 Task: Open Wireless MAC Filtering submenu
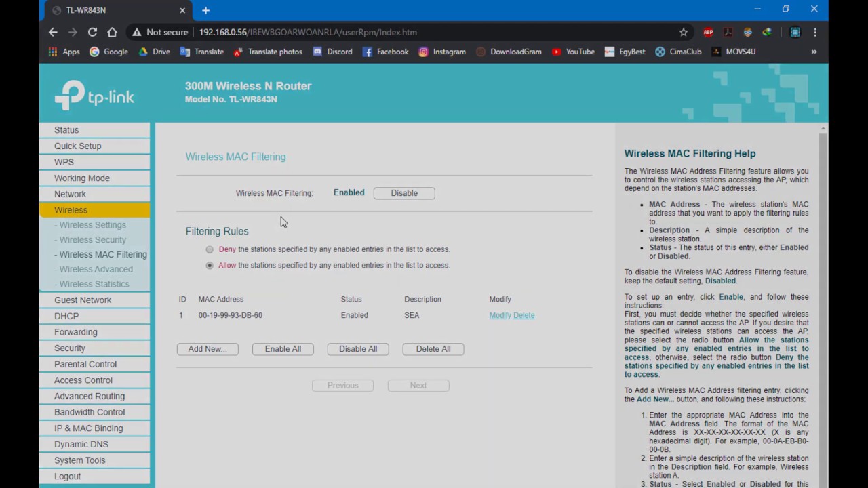(100, 255)
